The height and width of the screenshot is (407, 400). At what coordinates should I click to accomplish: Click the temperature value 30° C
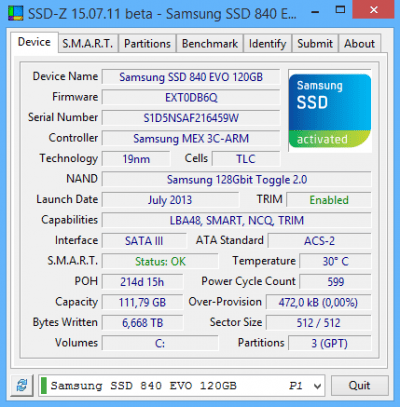coord(335,261)
